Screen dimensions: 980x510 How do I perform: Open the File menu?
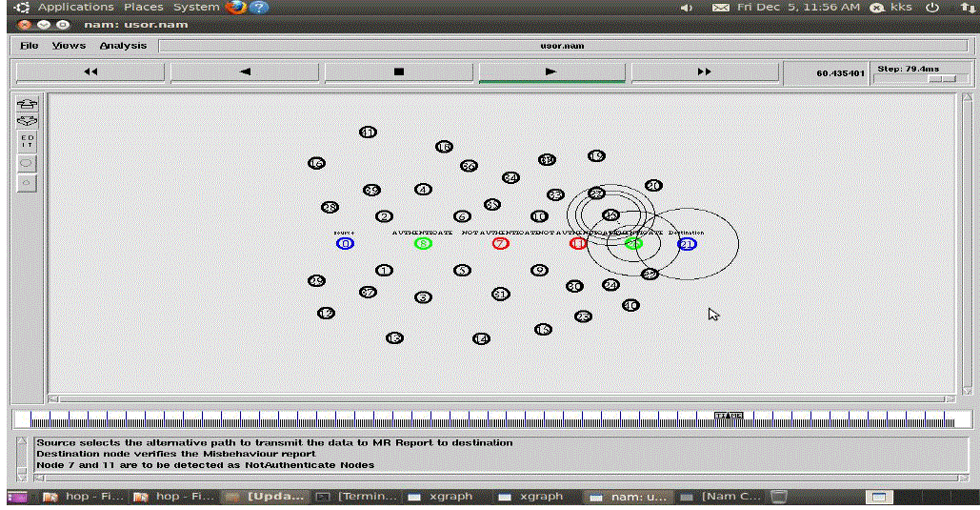[x=30, y=46]
